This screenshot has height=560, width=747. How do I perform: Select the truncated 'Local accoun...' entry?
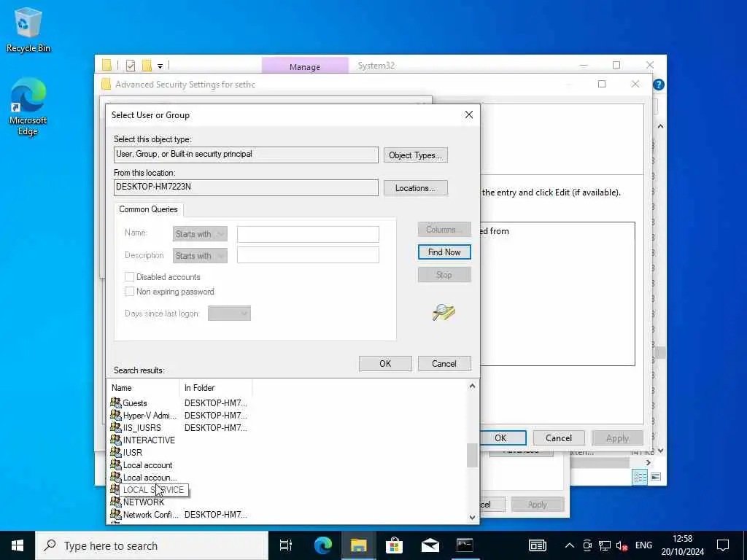click(x=150, y=477)
